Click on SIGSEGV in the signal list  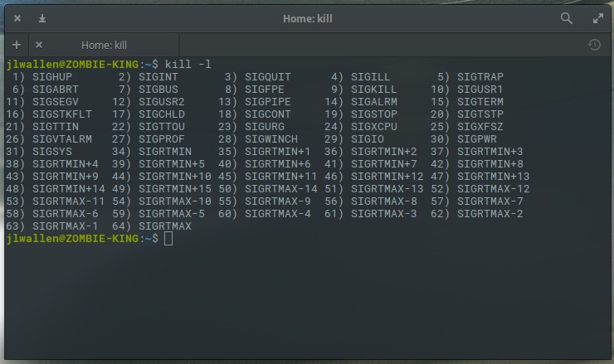coord(56,102)
